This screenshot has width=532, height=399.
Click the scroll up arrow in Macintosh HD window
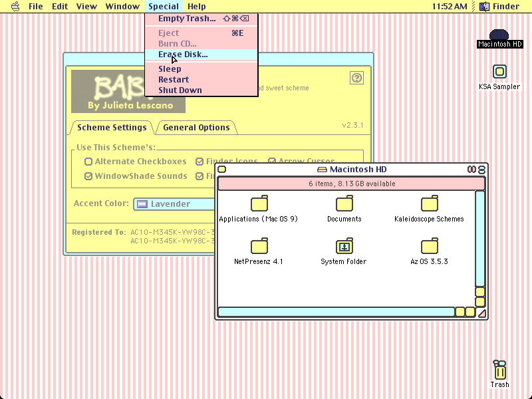(480, 292)
